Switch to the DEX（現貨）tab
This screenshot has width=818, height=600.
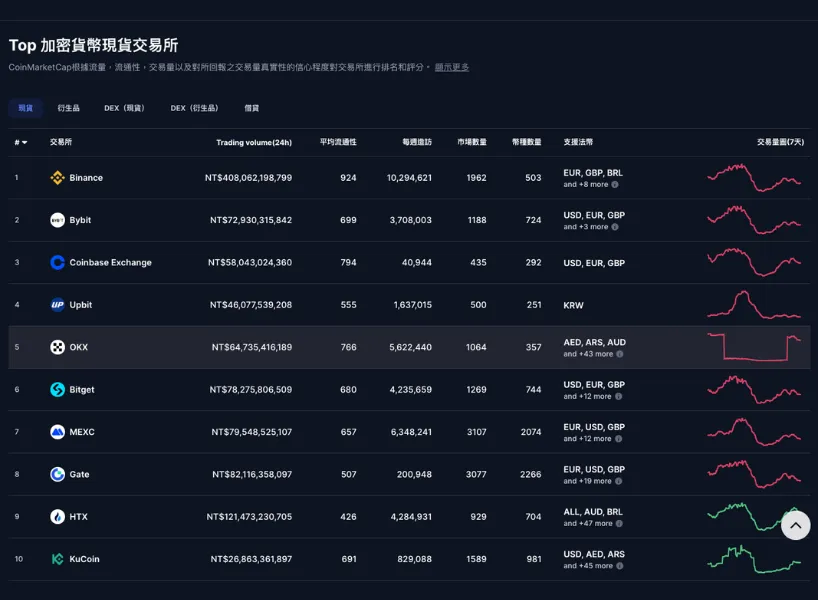(124, 108)
